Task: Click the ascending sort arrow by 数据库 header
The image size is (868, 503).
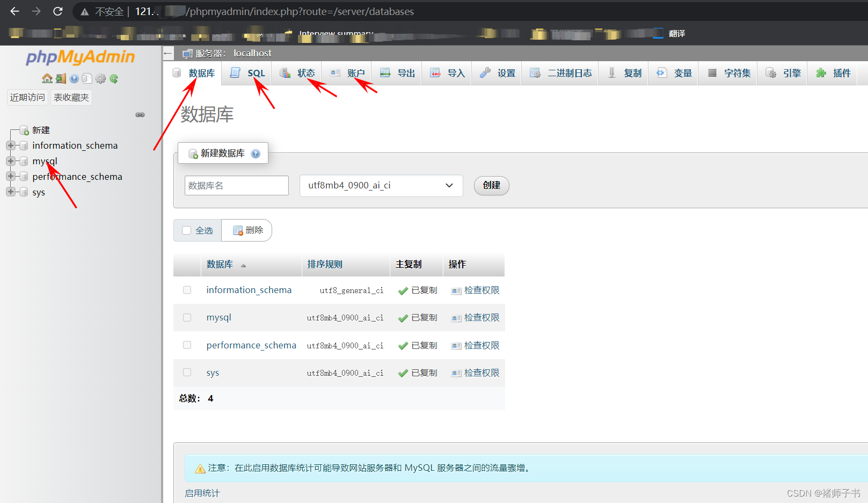Action: click(243, 266)
